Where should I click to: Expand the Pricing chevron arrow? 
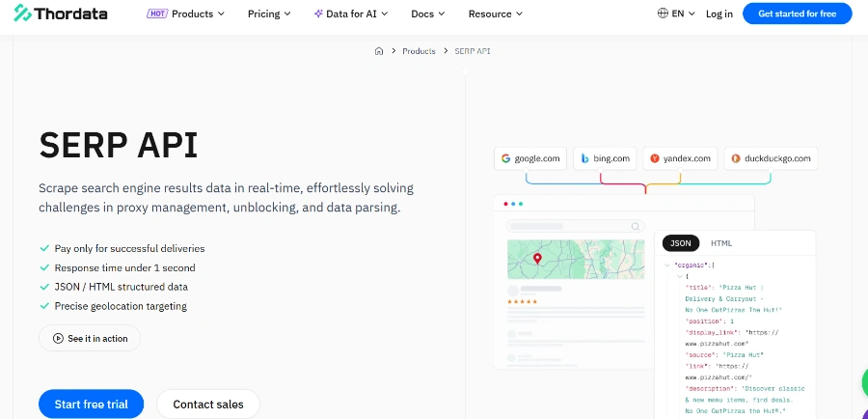(x=287, y=14)
